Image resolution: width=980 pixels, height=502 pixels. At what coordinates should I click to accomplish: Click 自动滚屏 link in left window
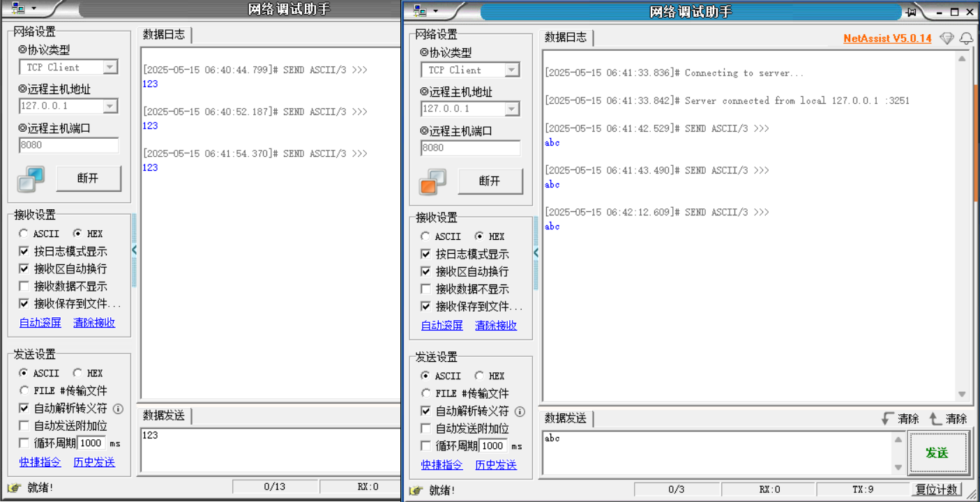pyautogui.click(x=40, y=323)
